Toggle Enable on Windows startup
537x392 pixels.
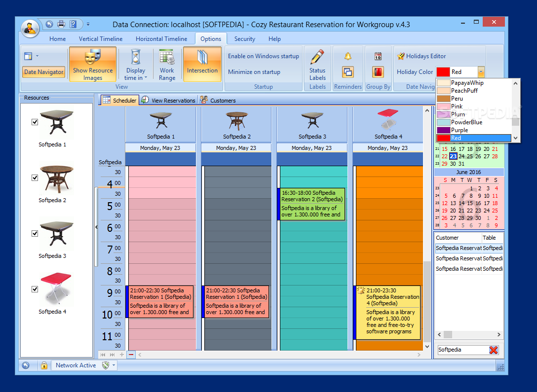tap(264, 56)
